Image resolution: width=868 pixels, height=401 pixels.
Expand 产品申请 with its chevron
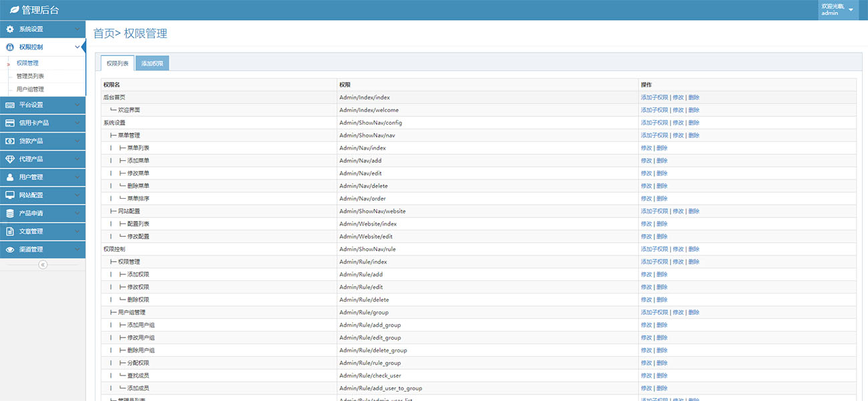77,213
